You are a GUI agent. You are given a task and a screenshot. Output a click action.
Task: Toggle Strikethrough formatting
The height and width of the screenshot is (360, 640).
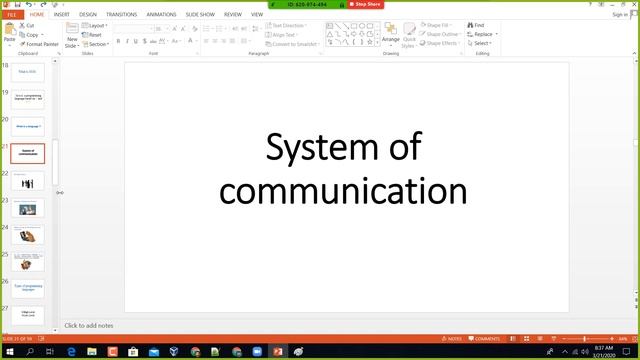pos(153,41)
